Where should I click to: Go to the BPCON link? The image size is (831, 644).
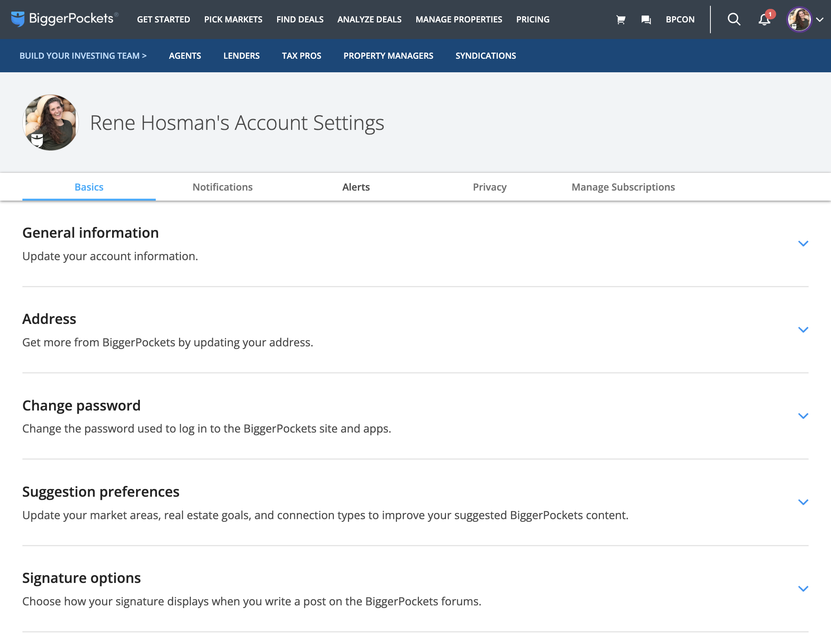tap(680, 19)
